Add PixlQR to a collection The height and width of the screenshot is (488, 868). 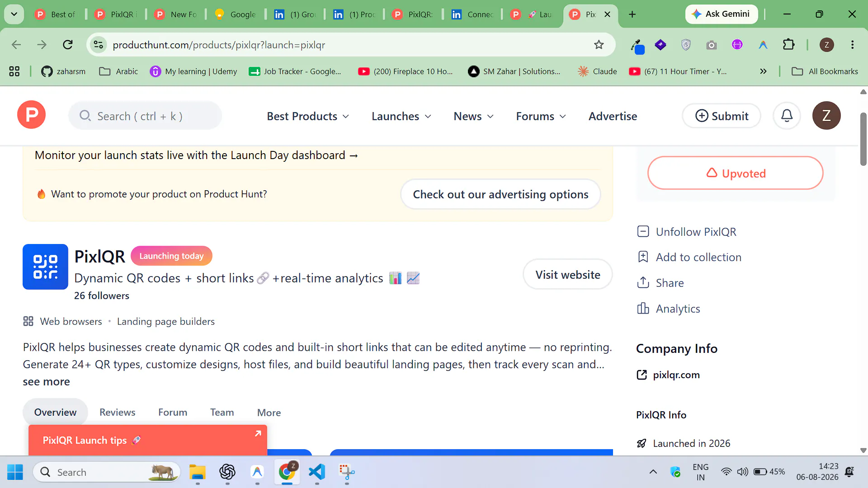tap(689, 257)
